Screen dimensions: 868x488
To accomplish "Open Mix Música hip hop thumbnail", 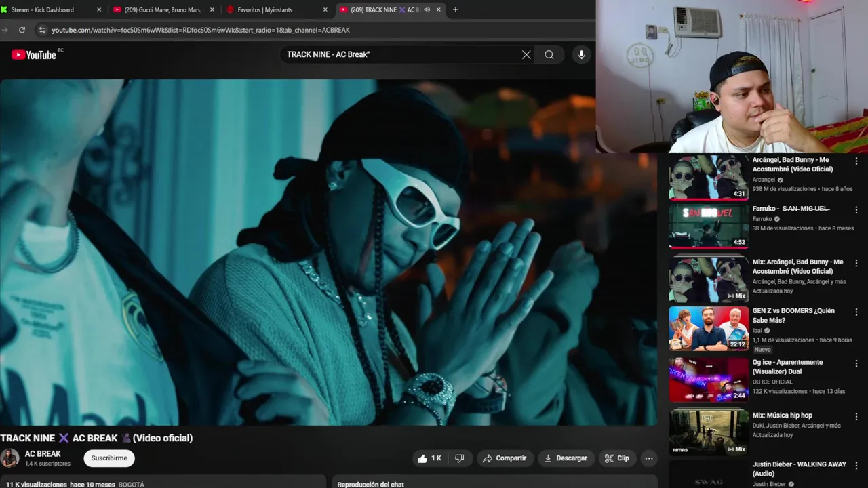I will click(709, 432).
